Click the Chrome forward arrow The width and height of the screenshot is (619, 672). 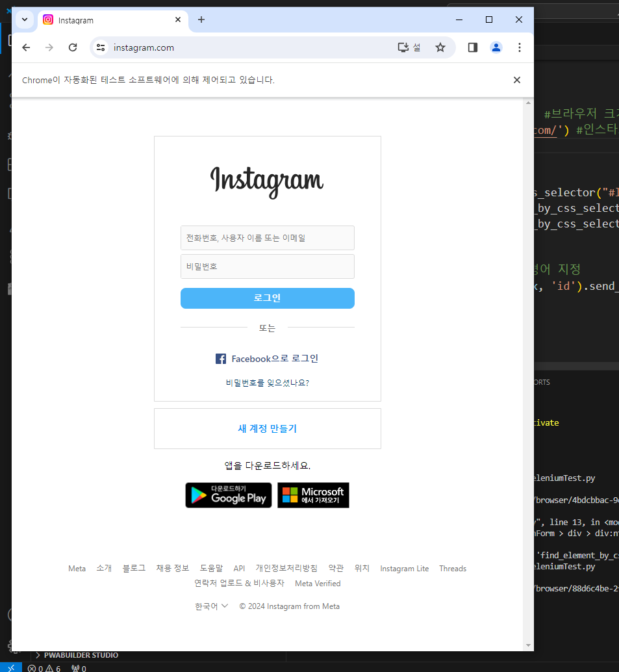pyautogui.click(x=49, y=47)
